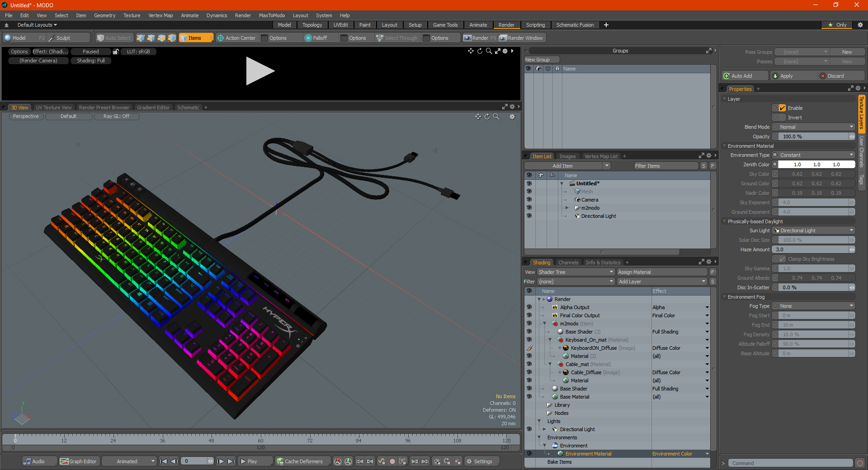Switch to Sculpt mode
The height and width of the screenshot is (470, 868).
[69, 38]
